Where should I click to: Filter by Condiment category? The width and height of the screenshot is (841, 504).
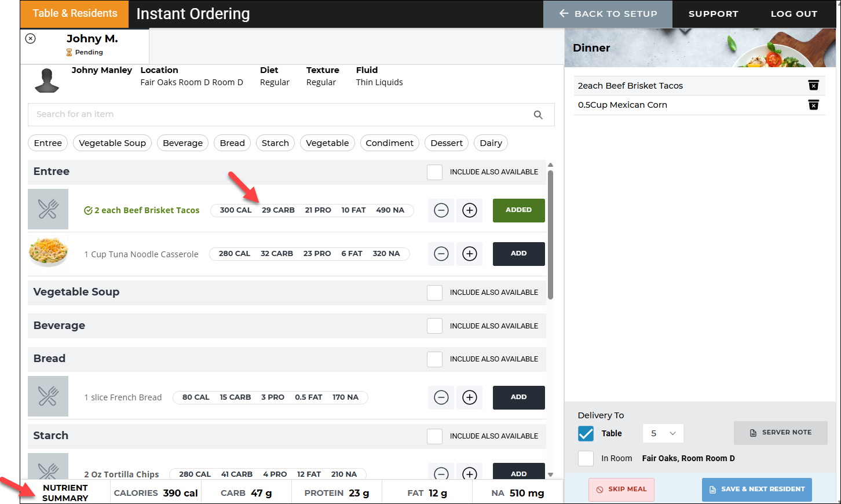coord(389,143)
